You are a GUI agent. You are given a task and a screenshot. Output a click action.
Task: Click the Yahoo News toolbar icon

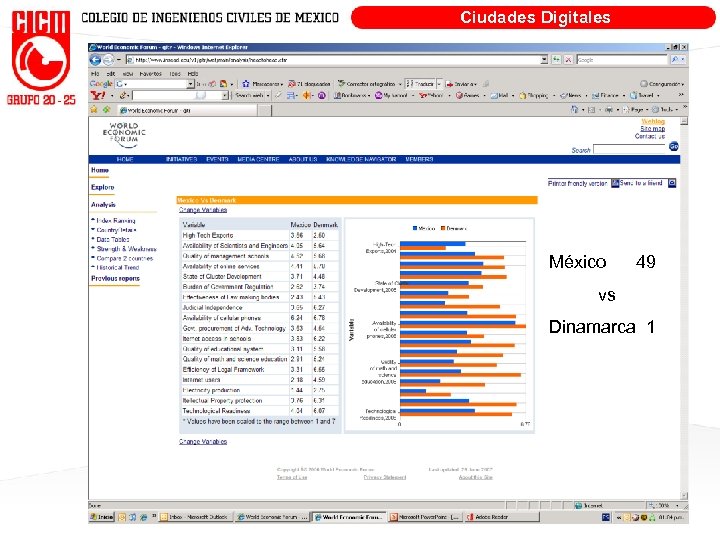(571, 96)
